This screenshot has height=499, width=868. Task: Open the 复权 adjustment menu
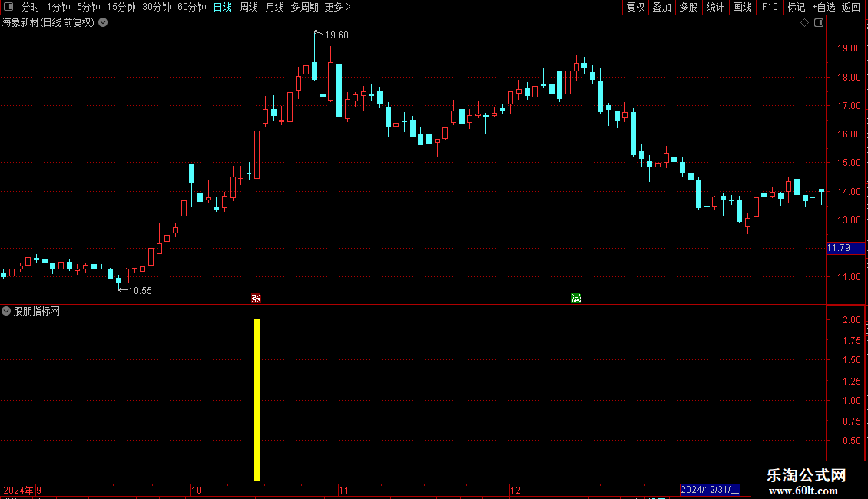coord(635,7)
